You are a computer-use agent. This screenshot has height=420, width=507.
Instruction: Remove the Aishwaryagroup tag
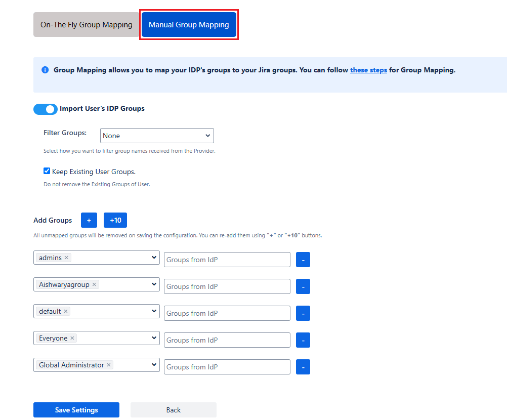pos(94,284)
